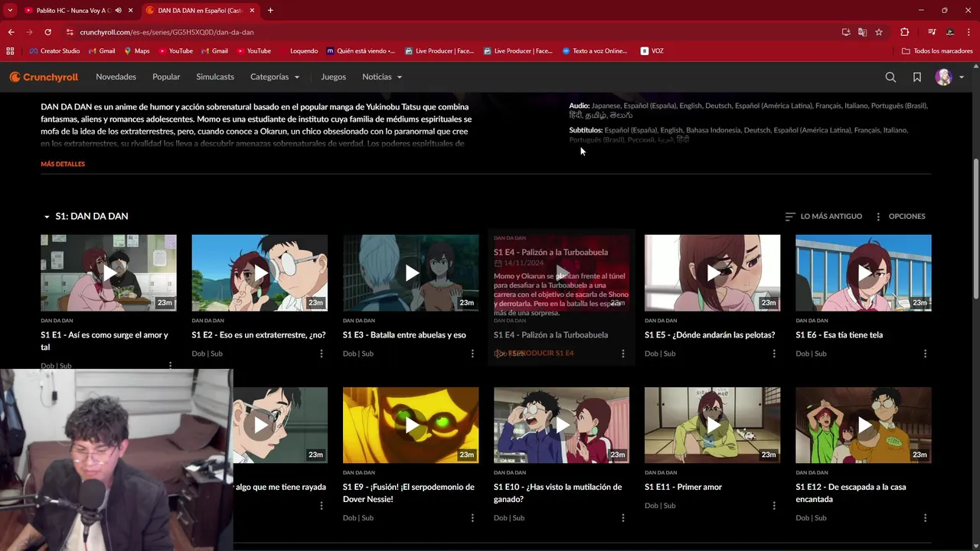Open options menu for S1 E11 episode
The image size is (980, 551).
pyautogui.click(x=774, y=506)
